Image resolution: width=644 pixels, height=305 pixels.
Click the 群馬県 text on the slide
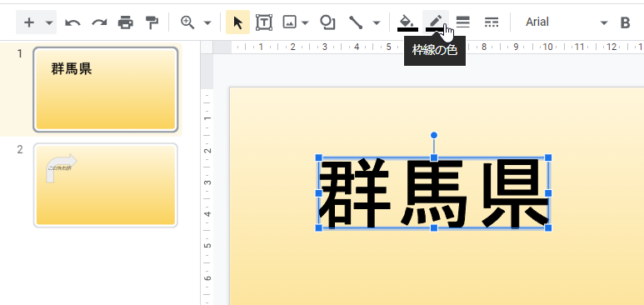coord(433,193)
